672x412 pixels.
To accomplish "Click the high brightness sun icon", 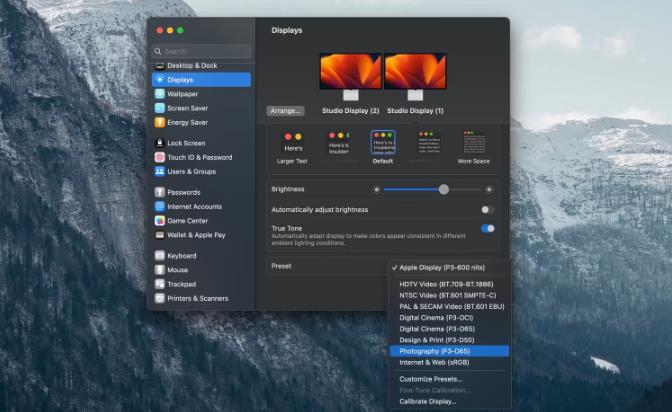I will point(489,189).
